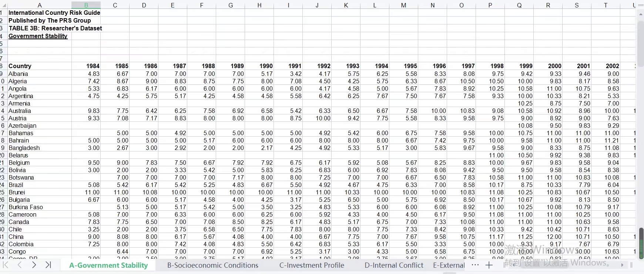Jump to the last sheet using navigation arrow

tap(48, 265)
